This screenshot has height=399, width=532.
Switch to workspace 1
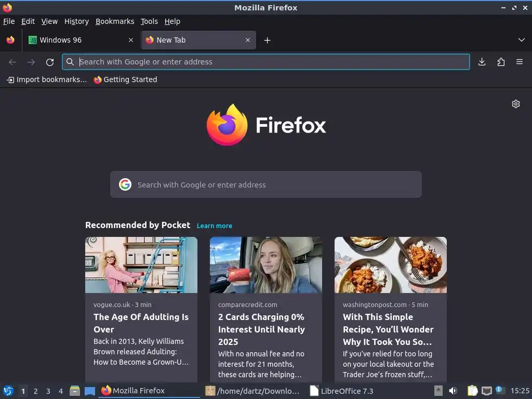[23, 391]
